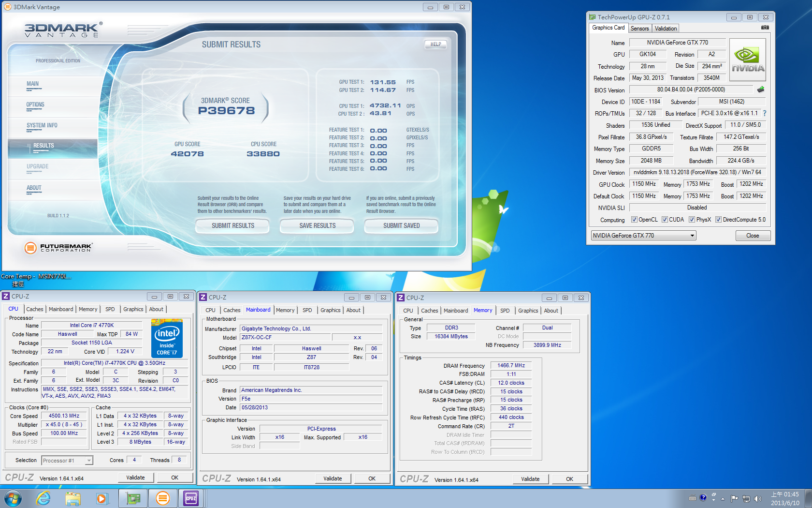Screen dimensions: 812x508
Task: Click the BIOS save chip icon in GPU-Z
Action: [761, 90]
